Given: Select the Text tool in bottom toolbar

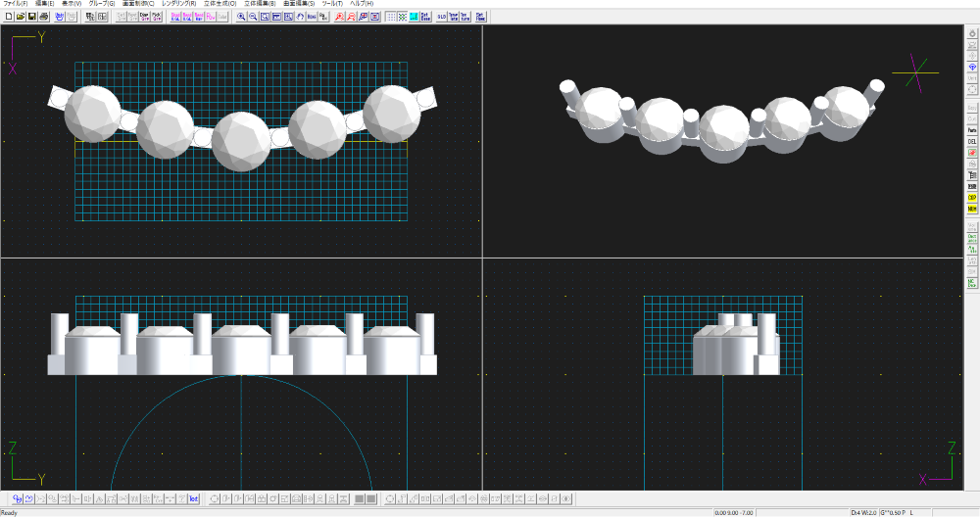Looking at the screenshot, I should [x=194, y=499].
